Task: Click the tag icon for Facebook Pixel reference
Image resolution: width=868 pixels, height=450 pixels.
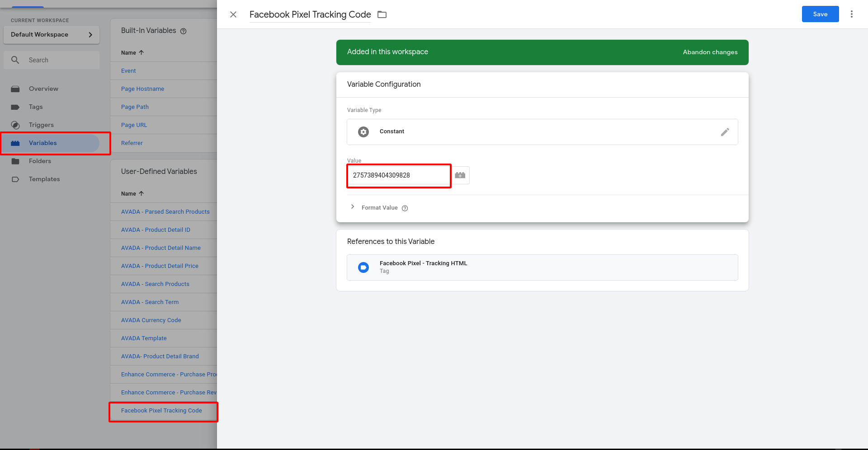Action: 363,267
